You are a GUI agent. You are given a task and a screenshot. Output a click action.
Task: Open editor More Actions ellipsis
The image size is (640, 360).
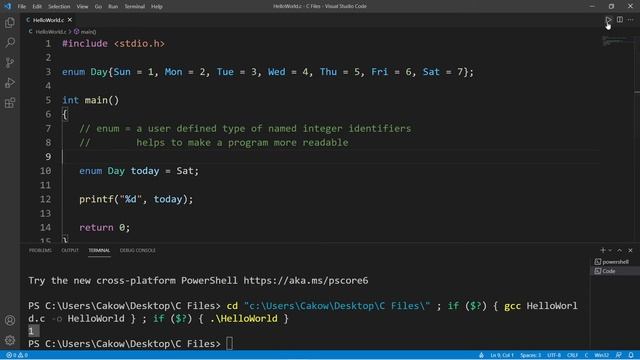point(631,20)
